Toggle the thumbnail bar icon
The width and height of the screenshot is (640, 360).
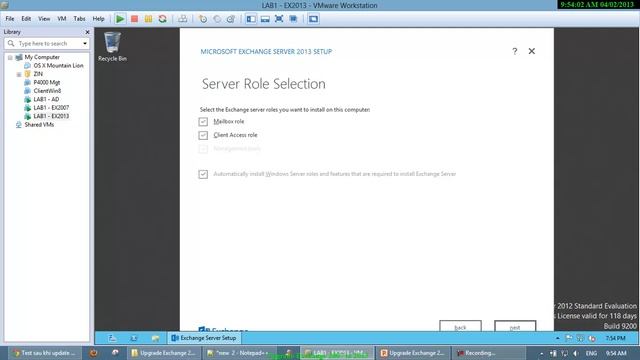pos(265,19)
